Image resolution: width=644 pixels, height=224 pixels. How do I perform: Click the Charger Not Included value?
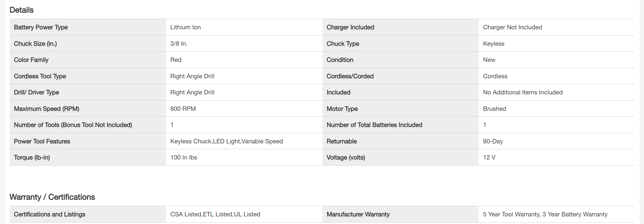point(512,27)
